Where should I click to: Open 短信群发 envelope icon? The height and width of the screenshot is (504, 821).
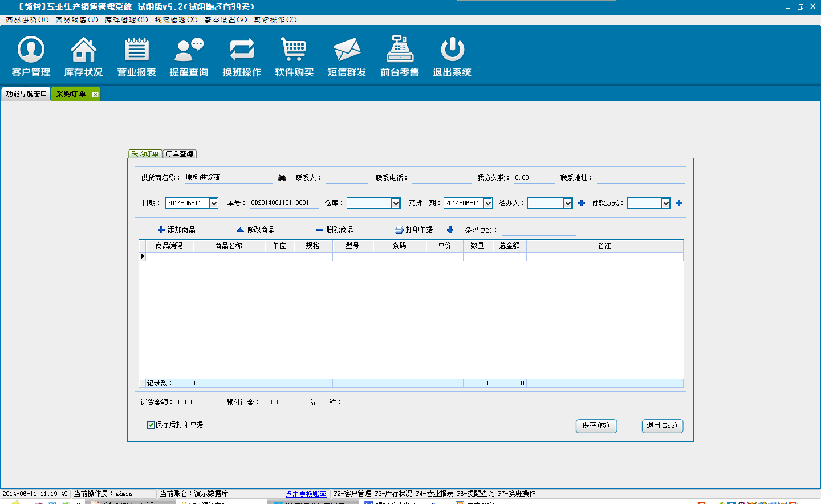347,50
